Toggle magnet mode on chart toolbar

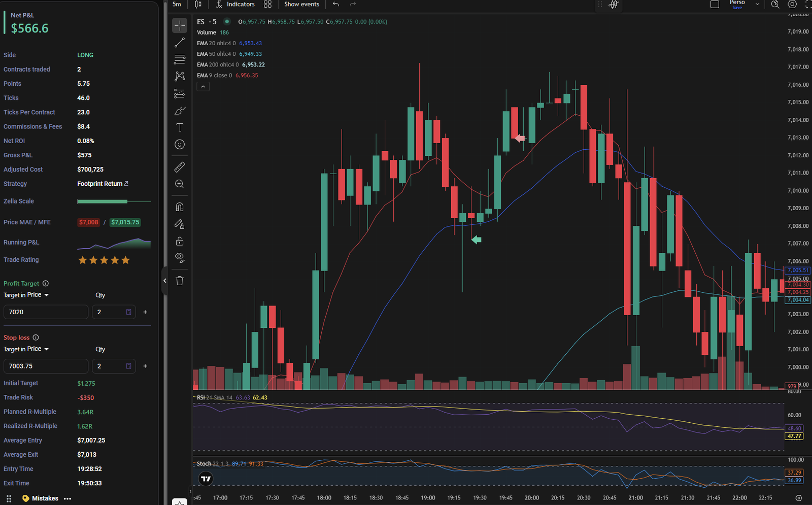[180, 207]
